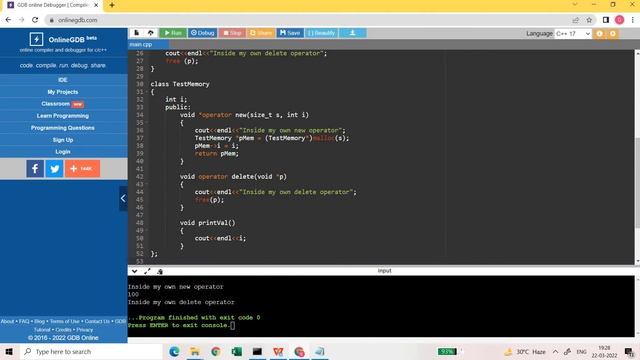Click the 'void printVal()' code line
Image resolution: width=640 pixels, height=360 pixels.
click(208, 223)
